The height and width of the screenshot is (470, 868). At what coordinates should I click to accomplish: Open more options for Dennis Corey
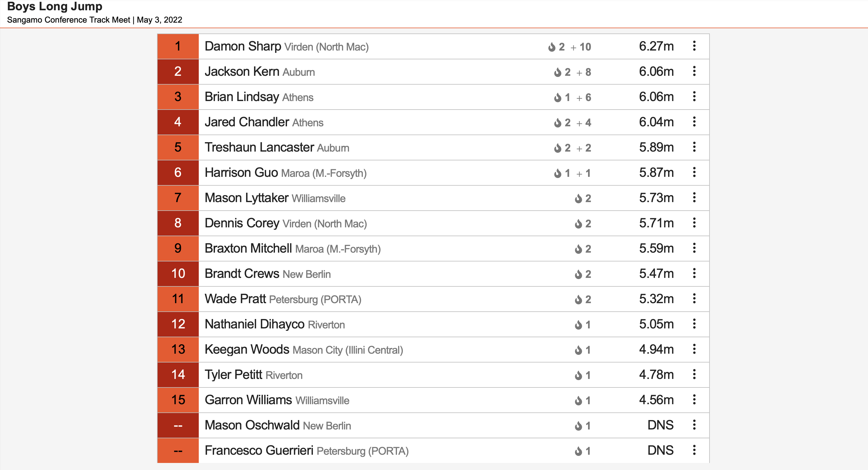pyautogui.click(x=694, y=223)
